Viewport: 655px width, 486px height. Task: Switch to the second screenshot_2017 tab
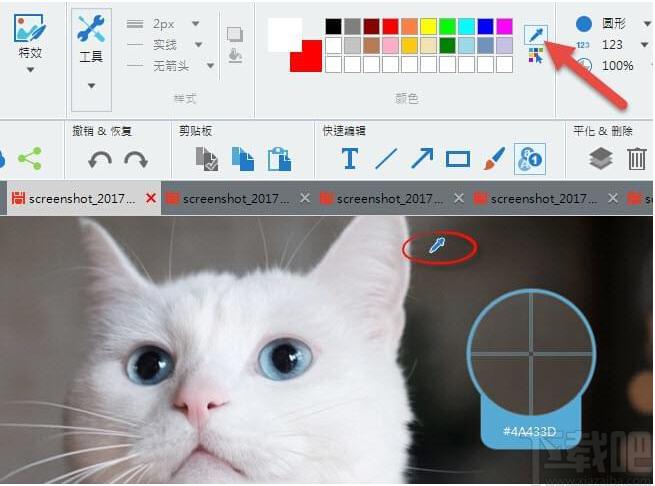[x=228, y=198]
